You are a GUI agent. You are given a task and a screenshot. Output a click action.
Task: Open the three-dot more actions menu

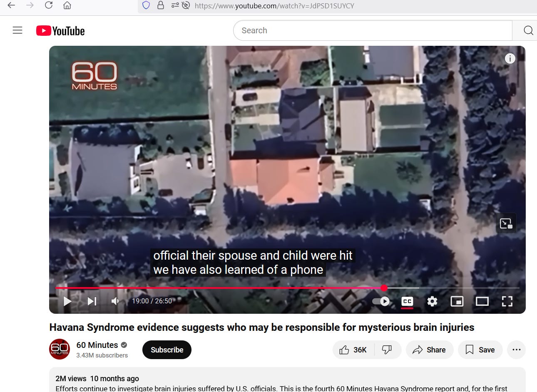coord(517,350)
